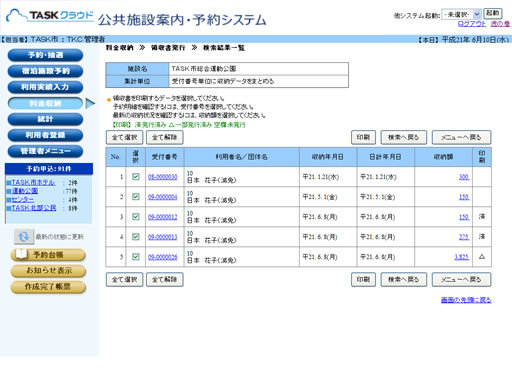This screenshot has width=512, height=384.
Task: Click 全て選択 above the table
Action: 124,137
